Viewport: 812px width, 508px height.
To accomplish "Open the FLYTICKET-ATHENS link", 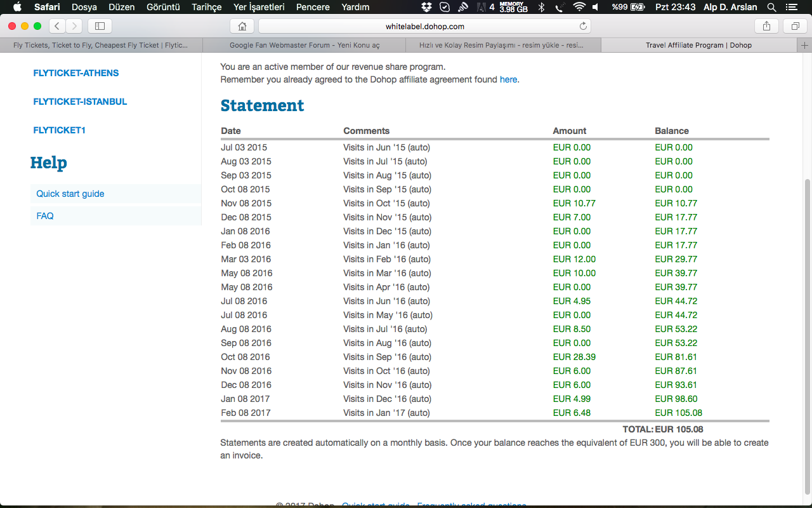I will click(x=76, y=73).
